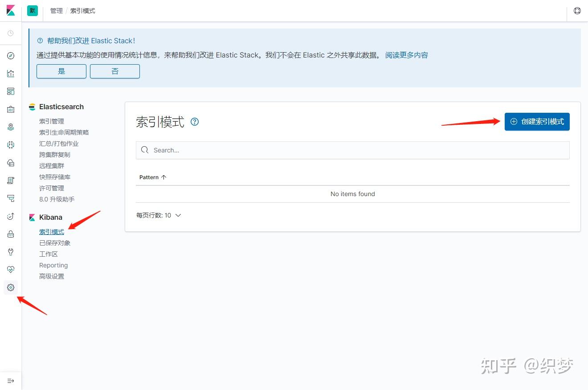Open Discover using the compass icon
This screenshot has width=588, height=390.
pos(11,55)
